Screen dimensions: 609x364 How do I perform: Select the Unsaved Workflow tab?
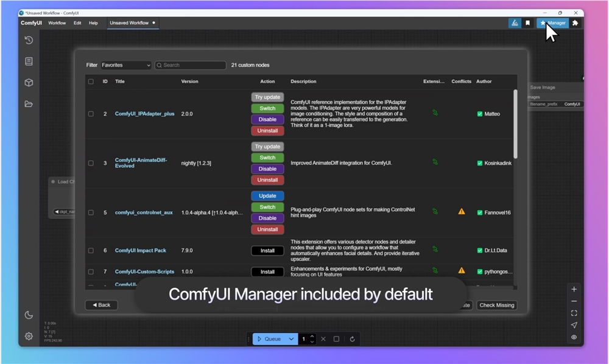tap(132, 23)
